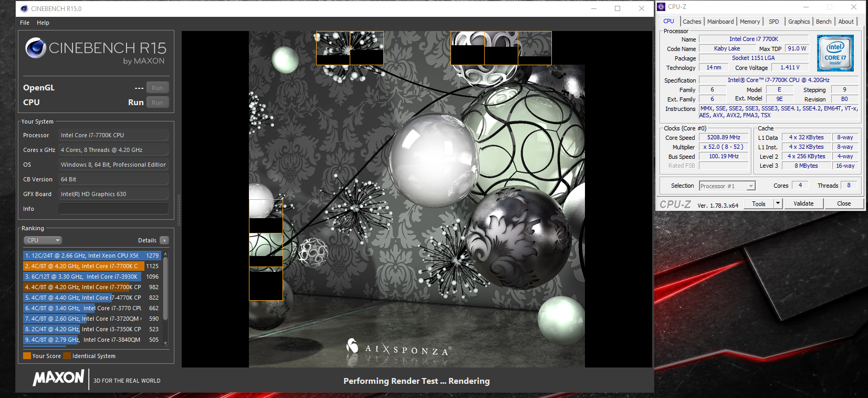This screenshot has height=398, width=868.
Task: Open the Memory tab in CPU-Z
Action: pyautogui.click(x=750, y=22)
